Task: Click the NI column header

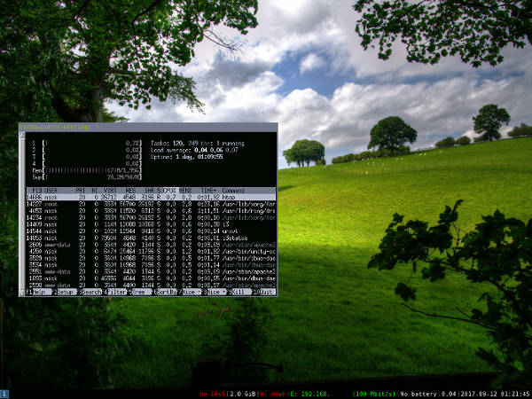Action: tap(95, 191)
